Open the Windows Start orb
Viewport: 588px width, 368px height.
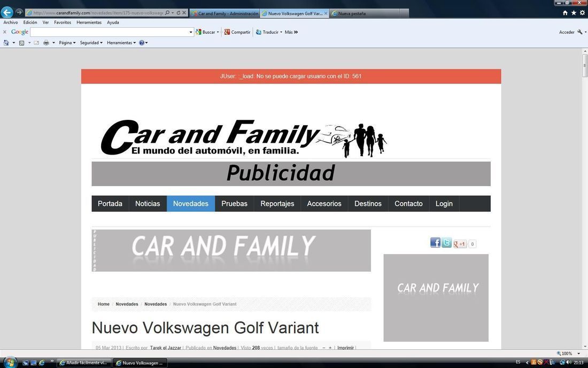10,363
